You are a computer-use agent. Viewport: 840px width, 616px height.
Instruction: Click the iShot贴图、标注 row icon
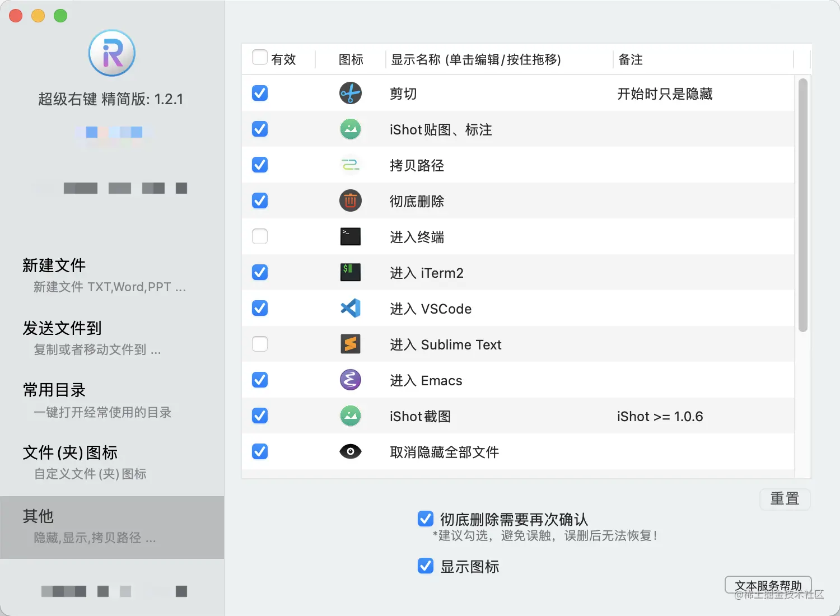(351, 129)
